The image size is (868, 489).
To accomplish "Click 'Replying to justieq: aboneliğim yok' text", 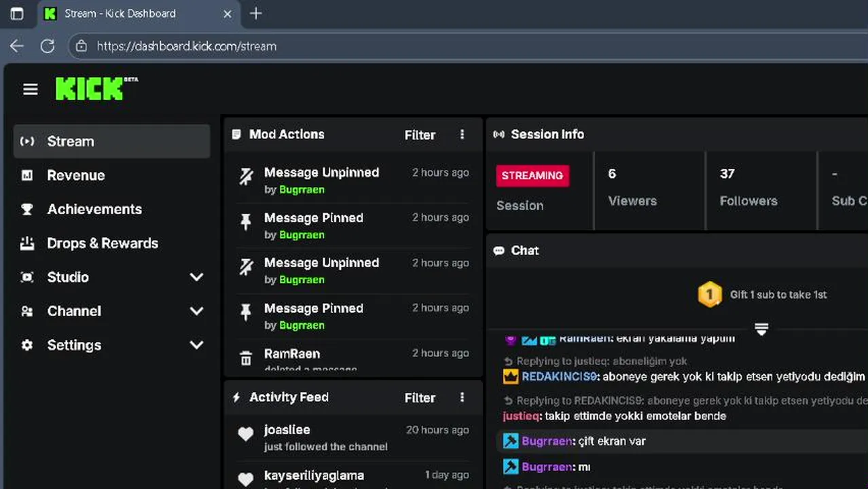I will (x=602, y=361).
